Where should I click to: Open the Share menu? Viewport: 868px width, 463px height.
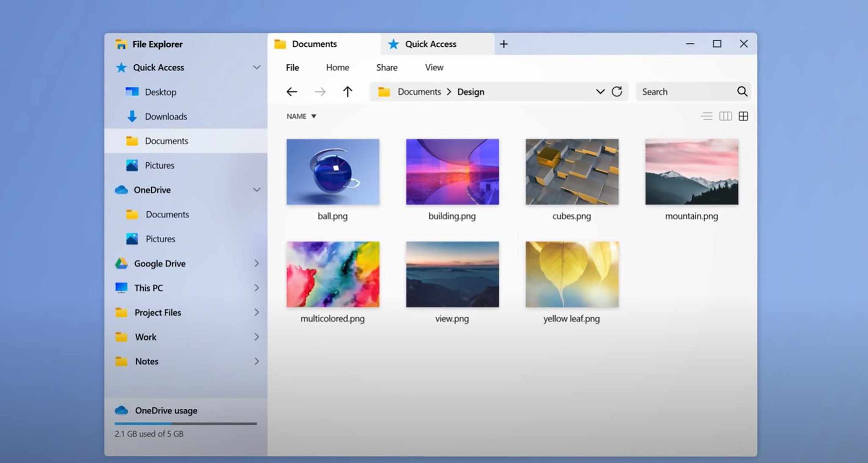tap(386, 67)
